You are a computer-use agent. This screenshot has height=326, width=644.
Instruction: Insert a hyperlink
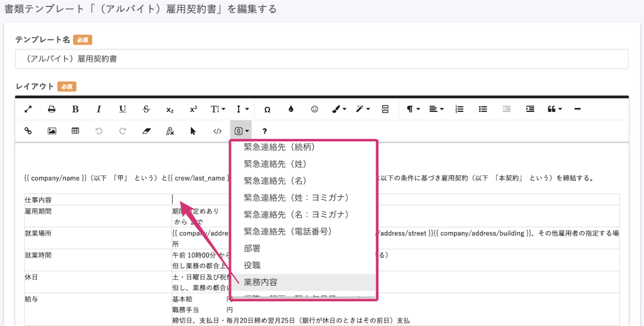click(x=28, y=131)
